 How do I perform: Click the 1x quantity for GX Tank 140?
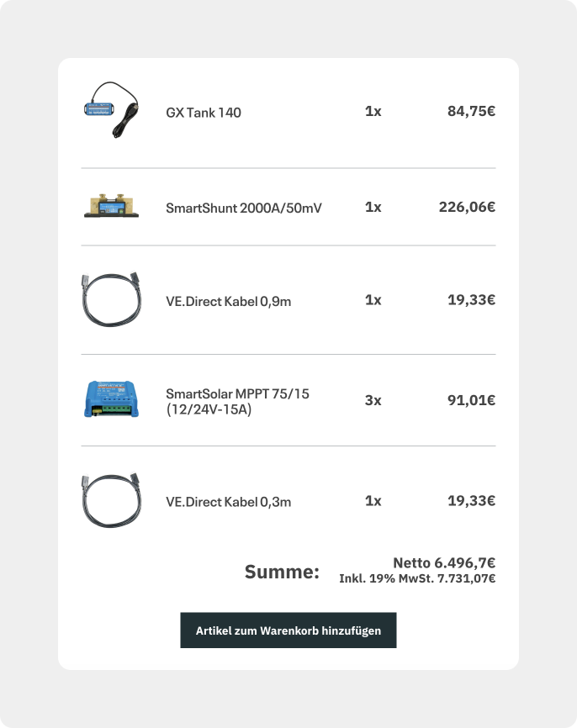(x=373, y=111)
